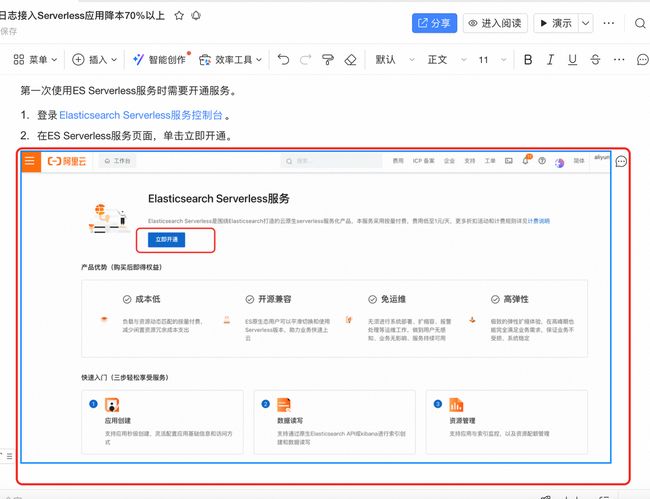Star this document as favorite
The image size is (650, 499).
(179, 16)
